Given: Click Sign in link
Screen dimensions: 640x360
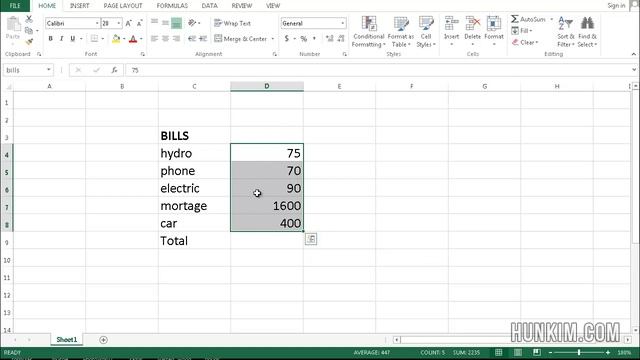Looking at the screenshot, I should click(616, 6).
